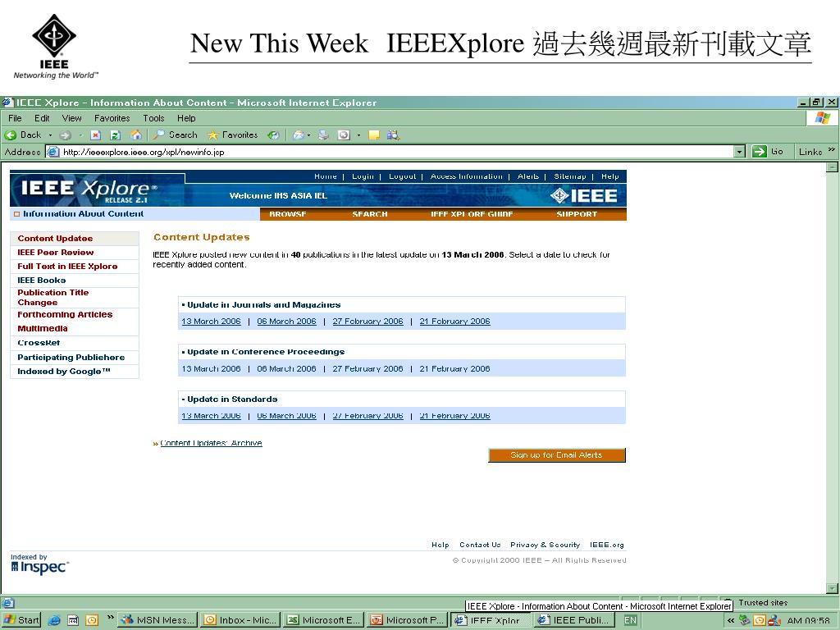Open 06 March 2006 Standards update
The height and width of the screenshot is (630, 840).
click(x=286, y=416)
